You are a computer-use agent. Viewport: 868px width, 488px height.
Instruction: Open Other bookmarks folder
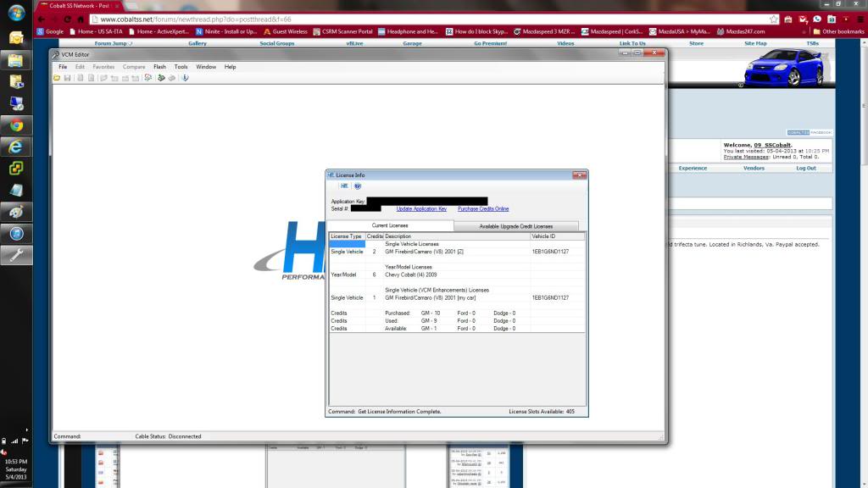click(838, 31)
